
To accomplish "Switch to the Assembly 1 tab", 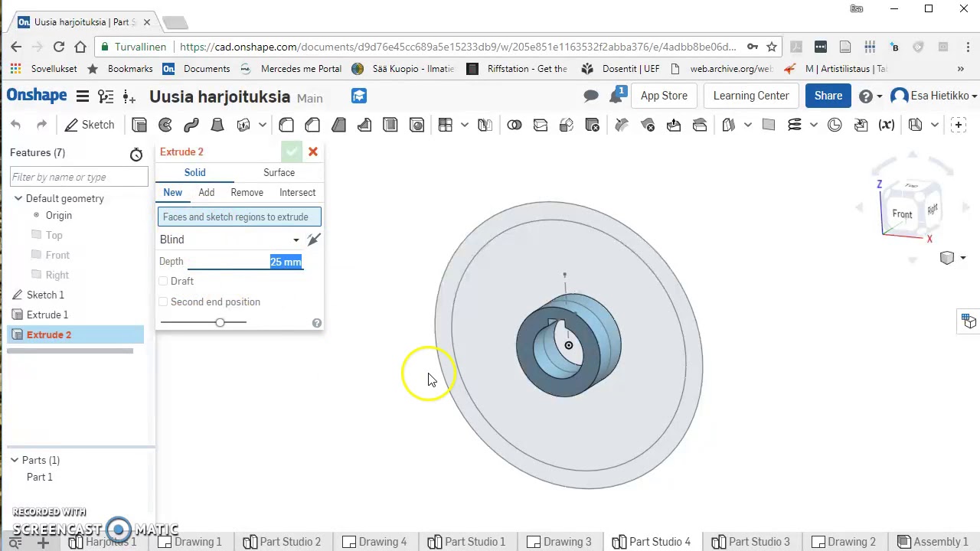I will pos(933,542).
